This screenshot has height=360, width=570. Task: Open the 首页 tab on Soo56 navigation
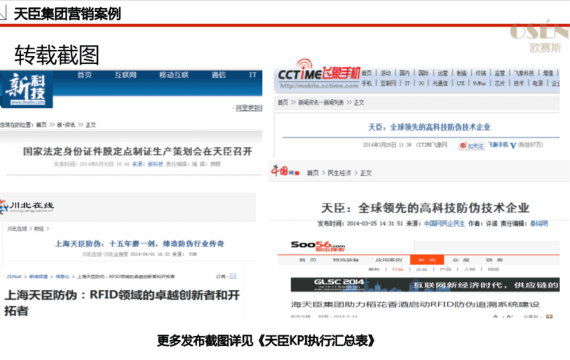click(308, 260)
